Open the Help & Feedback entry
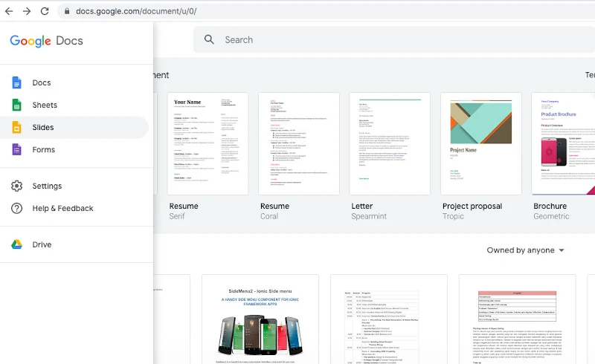Viewport: 595px width, 364px height. click(x=74, y=208)
